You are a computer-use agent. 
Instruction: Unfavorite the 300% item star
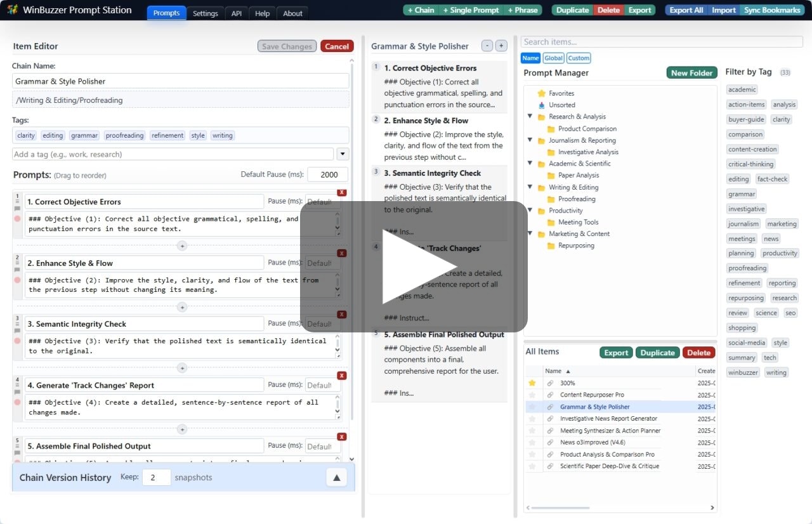click(532, 383)
